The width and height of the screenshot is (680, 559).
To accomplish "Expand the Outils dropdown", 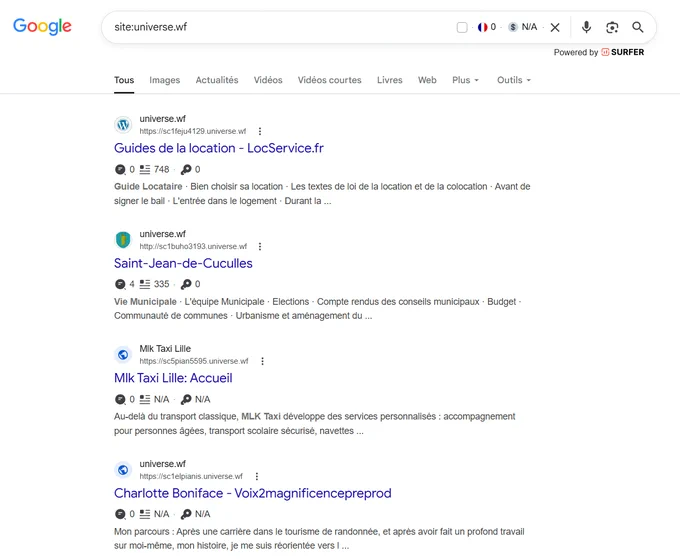I will pos(514,80).
